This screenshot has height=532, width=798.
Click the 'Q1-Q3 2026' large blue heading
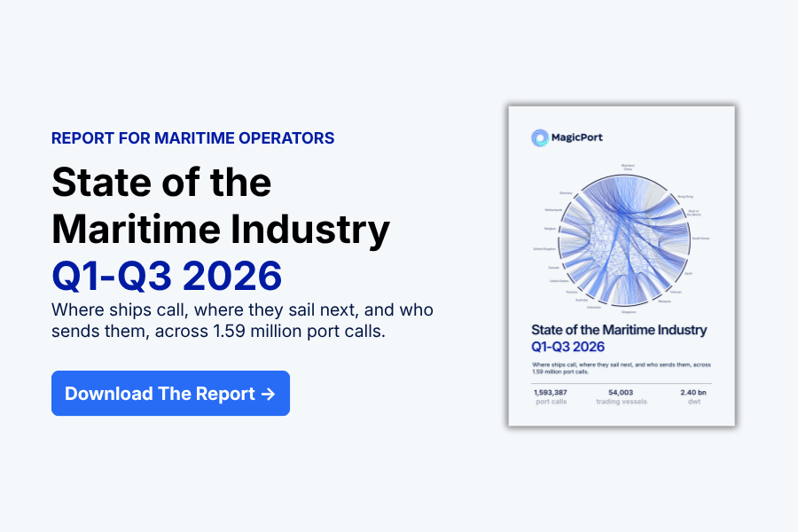tap(167, 276)
